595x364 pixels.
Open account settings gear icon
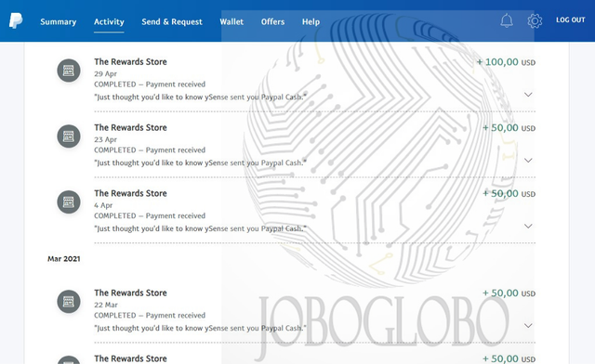(535, 20)
